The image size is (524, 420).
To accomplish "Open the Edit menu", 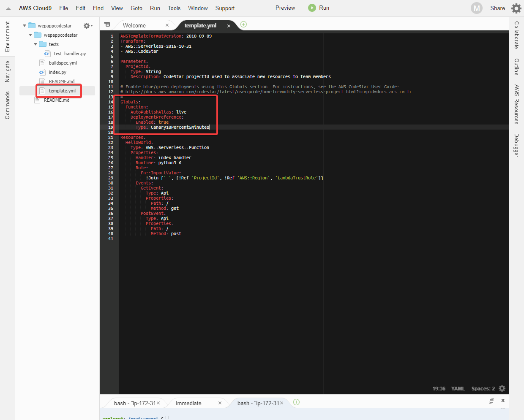I will point(80,8).
